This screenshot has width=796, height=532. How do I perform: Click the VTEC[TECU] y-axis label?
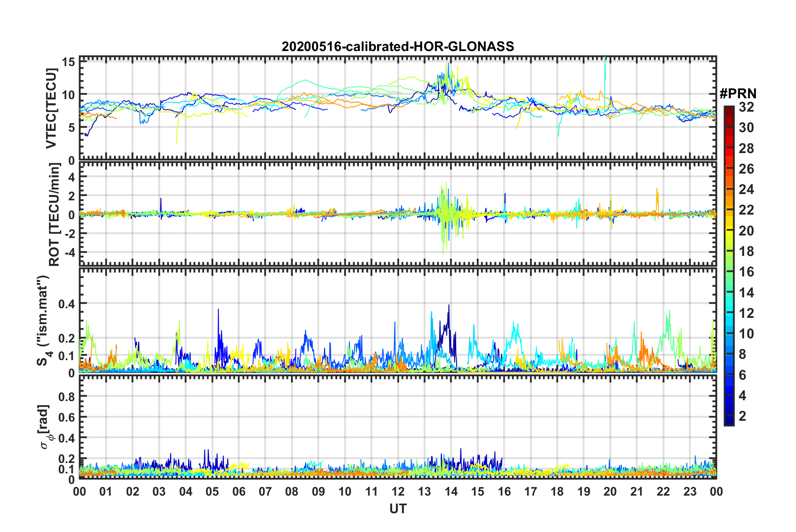click(51, 108)
